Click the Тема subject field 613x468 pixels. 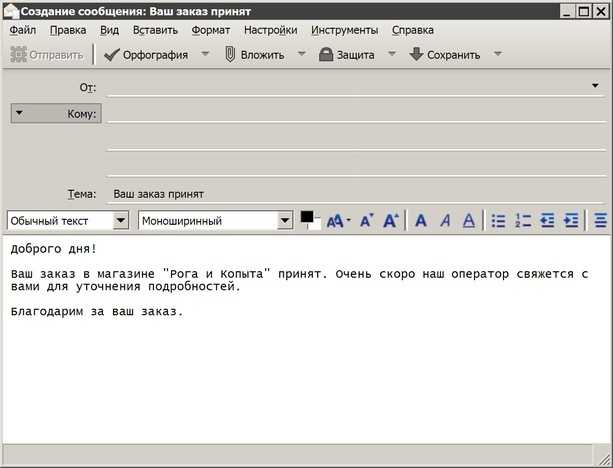(356, 194)
